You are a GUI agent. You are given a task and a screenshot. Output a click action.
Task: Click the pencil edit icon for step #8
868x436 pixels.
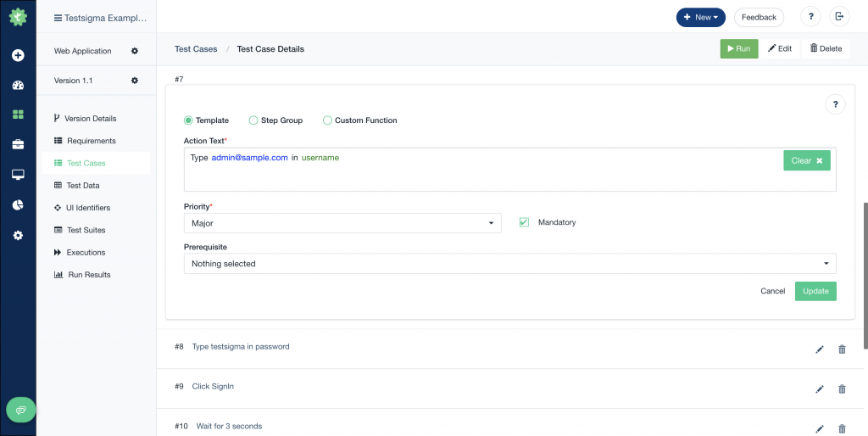point(820,349)
